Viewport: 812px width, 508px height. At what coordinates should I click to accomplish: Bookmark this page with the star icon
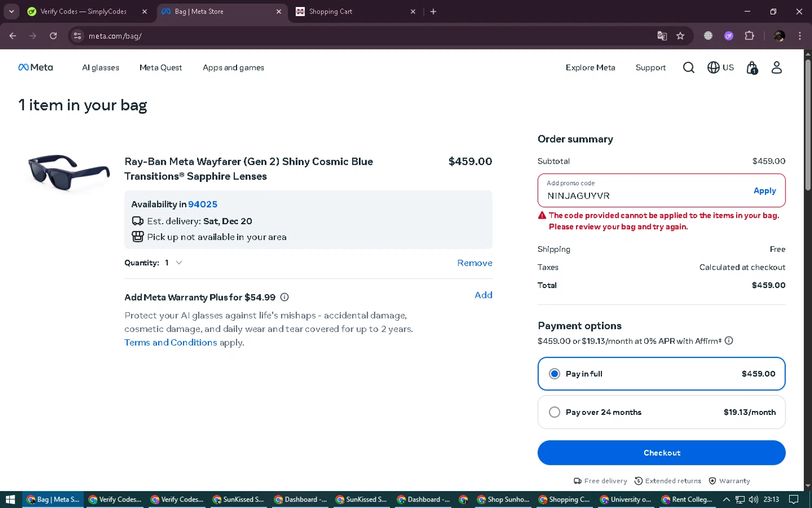tap(680, 36)
